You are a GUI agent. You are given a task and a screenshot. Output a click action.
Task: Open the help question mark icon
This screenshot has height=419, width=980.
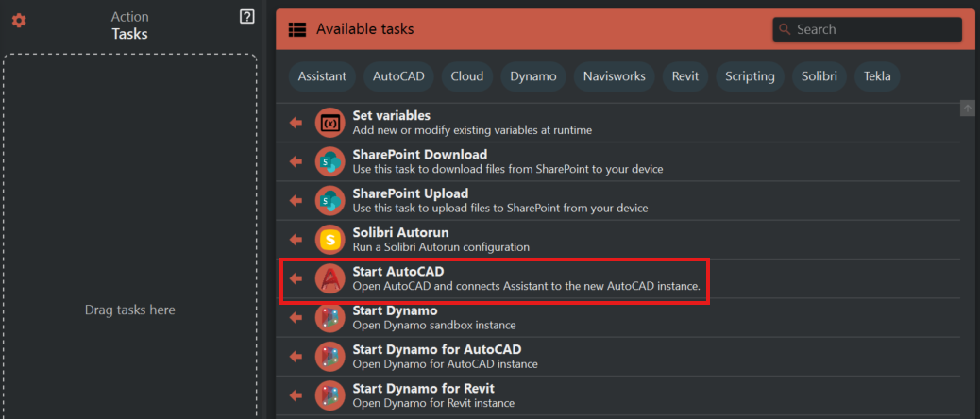click(246, 18)
